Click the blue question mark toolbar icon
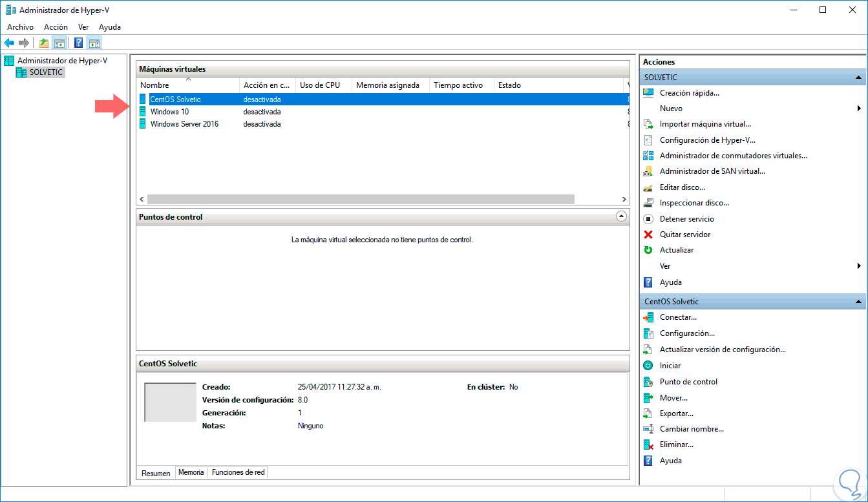This screenshot has width=868, height=502. (x=79, y=43)
